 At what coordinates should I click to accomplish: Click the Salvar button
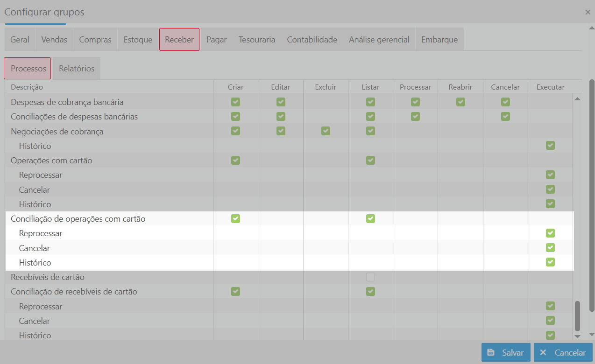(506, 352)
